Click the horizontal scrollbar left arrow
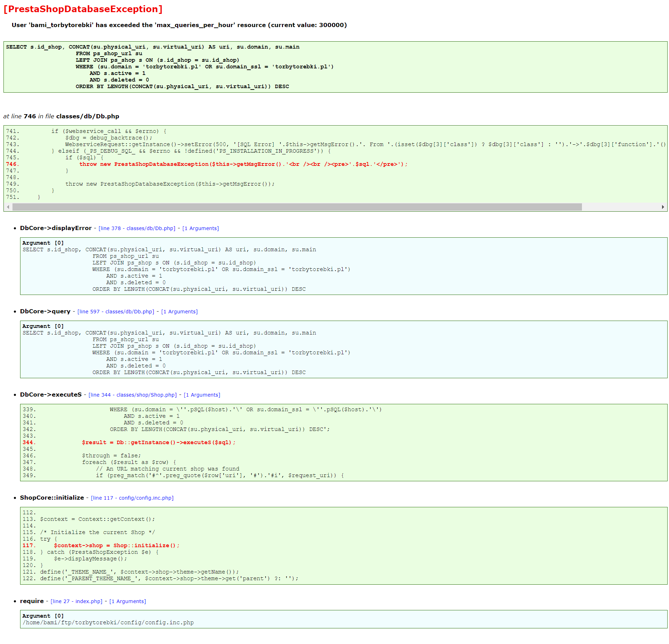 (8, 207)
